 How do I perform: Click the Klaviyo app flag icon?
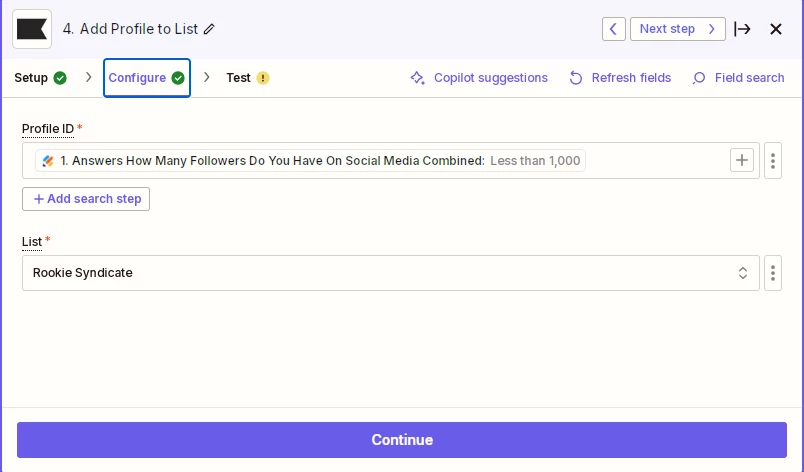[32, 29]
